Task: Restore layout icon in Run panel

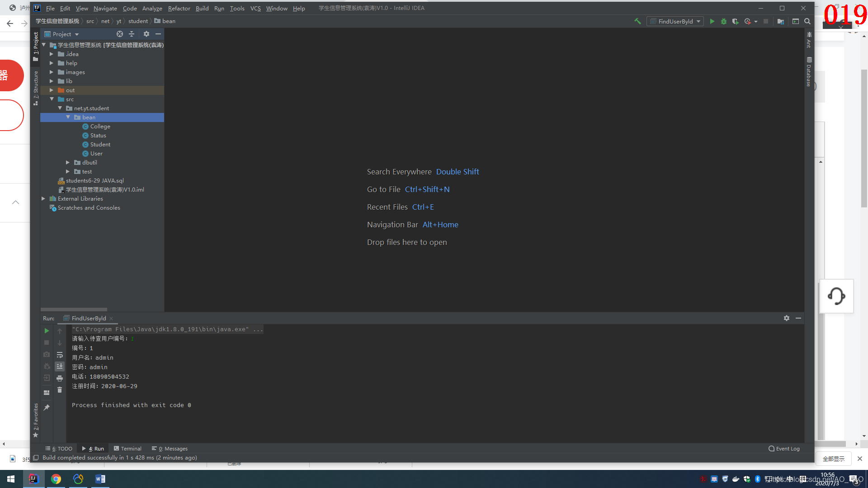Action: (x=47, y=393)
